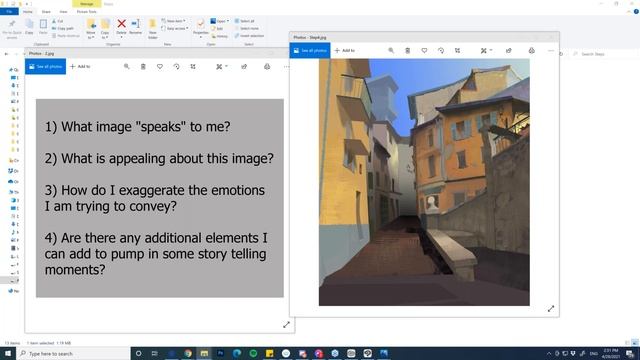Open the taskbar clock and date
Viewport: 640px width, 360px height.
coord(611,353)
